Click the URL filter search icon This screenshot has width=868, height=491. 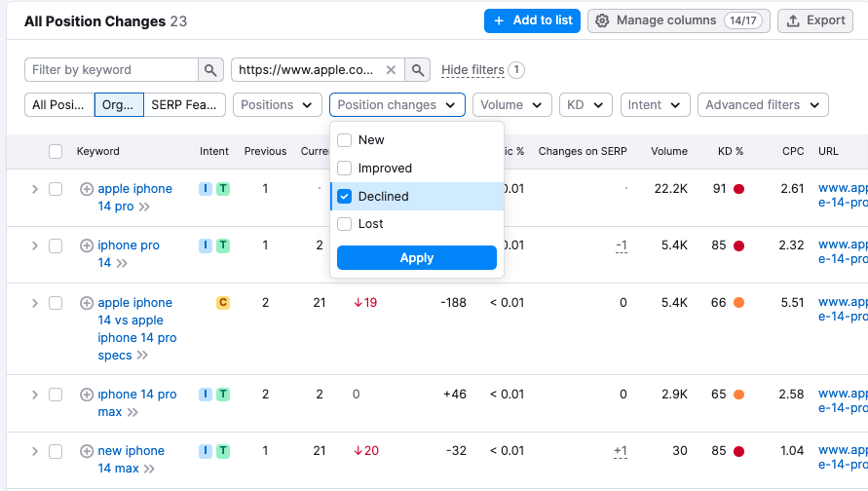pos(417,70)
